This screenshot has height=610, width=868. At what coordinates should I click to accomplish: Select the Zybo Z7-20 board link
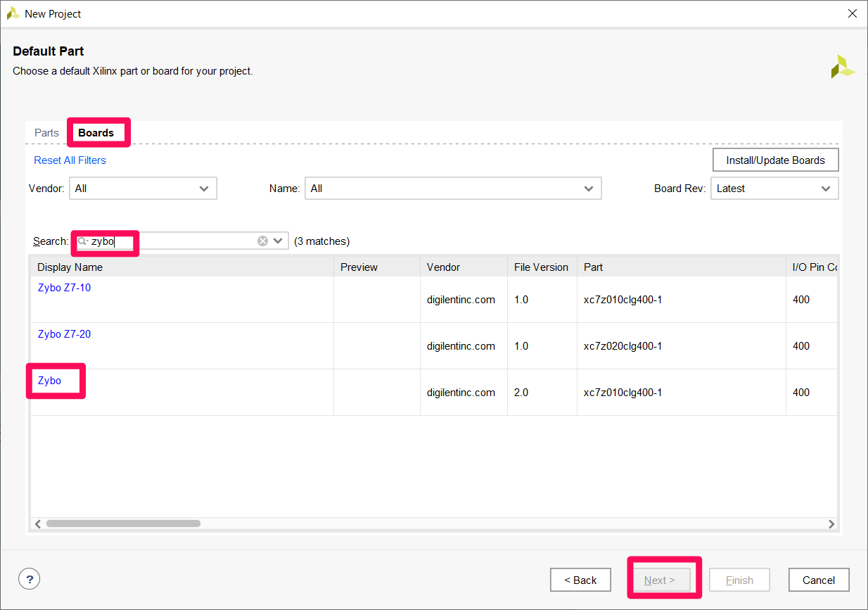point(64,334)
